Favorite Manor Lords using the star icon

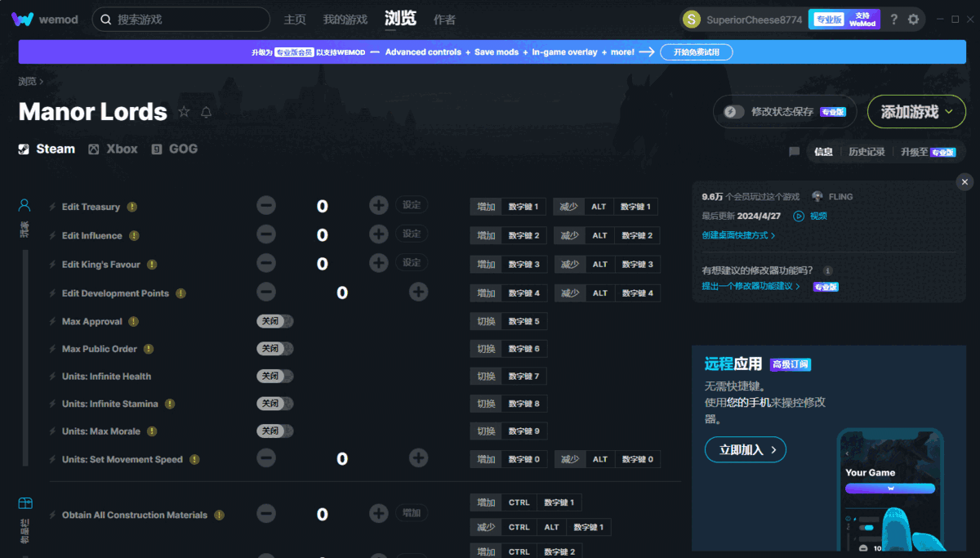click(x=185, y=113)
